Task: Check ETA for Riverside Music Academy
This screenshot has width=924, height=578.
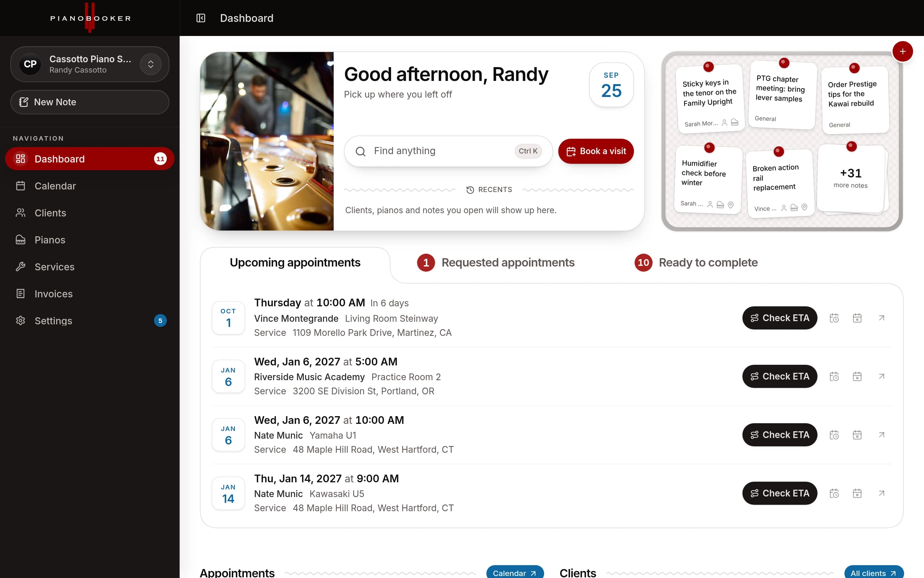Action: point(780,377)
